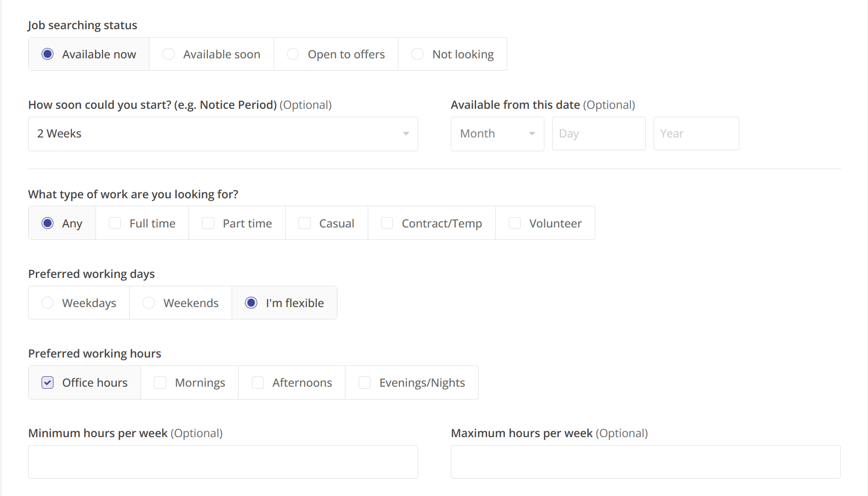Select Not looking job status
Screen dimensions: 868x496
[x=418, y=54]
